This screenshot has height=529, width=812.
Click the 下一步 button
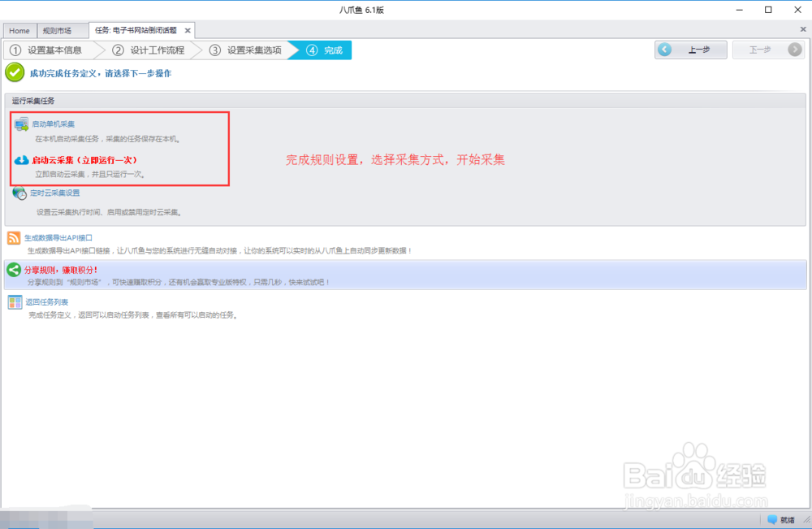coord(768,50)
